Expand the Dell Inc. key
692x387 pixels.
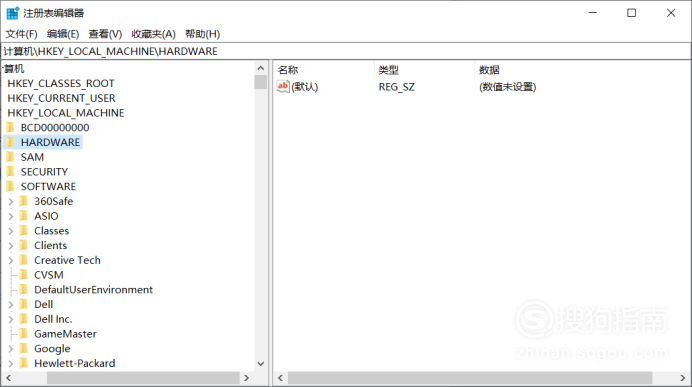(x=11, y=319)
